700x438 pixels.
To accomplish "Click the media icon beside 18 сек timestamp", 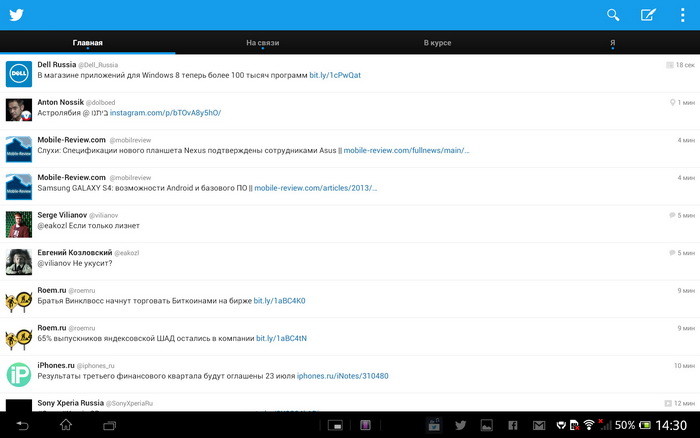I will 670,65.
